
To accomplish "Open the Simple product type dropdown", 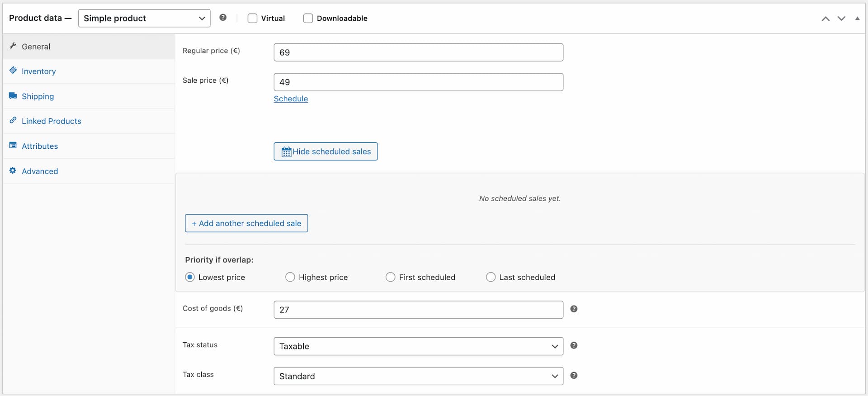I will click(144, 18).
